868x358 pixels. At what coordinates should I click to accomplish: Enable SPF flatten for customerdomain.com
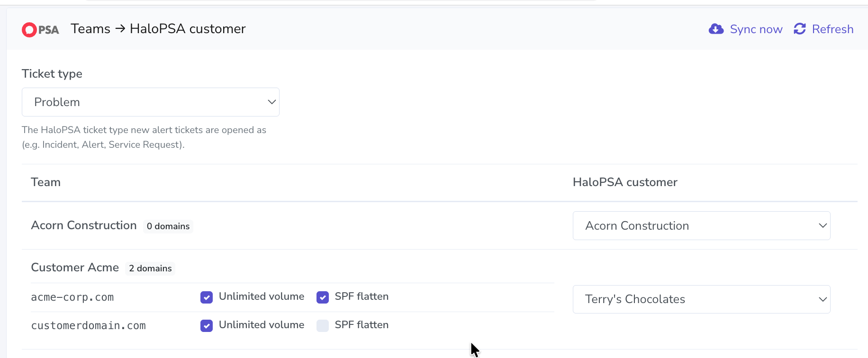pyautogui.click(x=323, y=326)
